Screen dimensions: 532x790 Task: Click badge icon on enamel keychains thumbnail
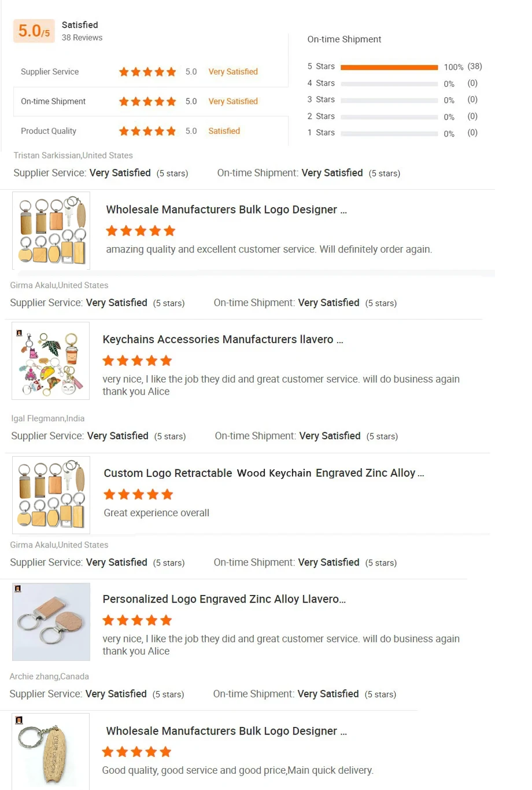pyautogui.click(x=19, y=333)
